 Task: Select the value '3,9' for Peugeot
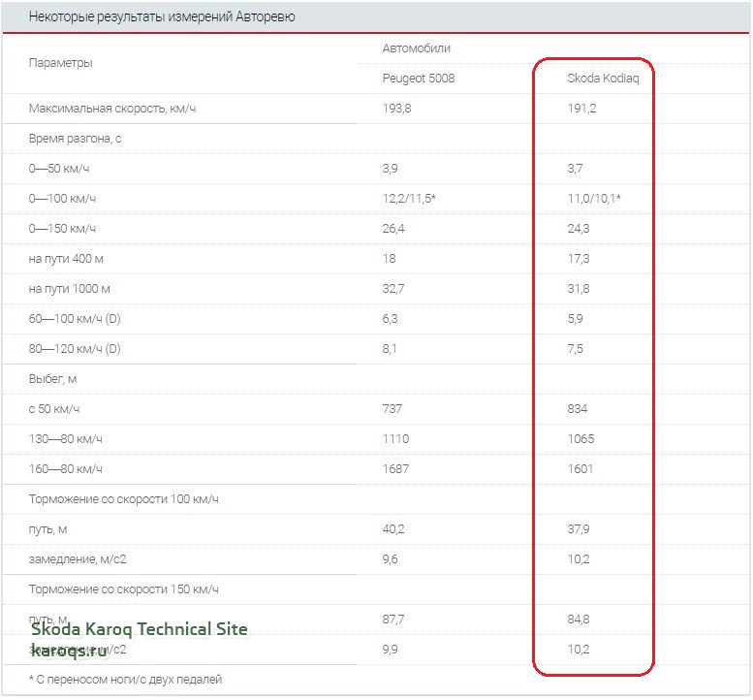click(x=390, y=169)
